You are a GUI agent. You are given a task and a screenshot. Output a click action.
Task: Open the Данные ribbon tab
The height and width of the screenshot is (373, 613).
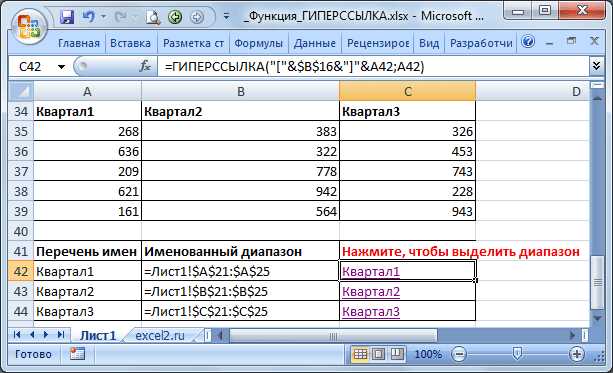coord(315,43)
